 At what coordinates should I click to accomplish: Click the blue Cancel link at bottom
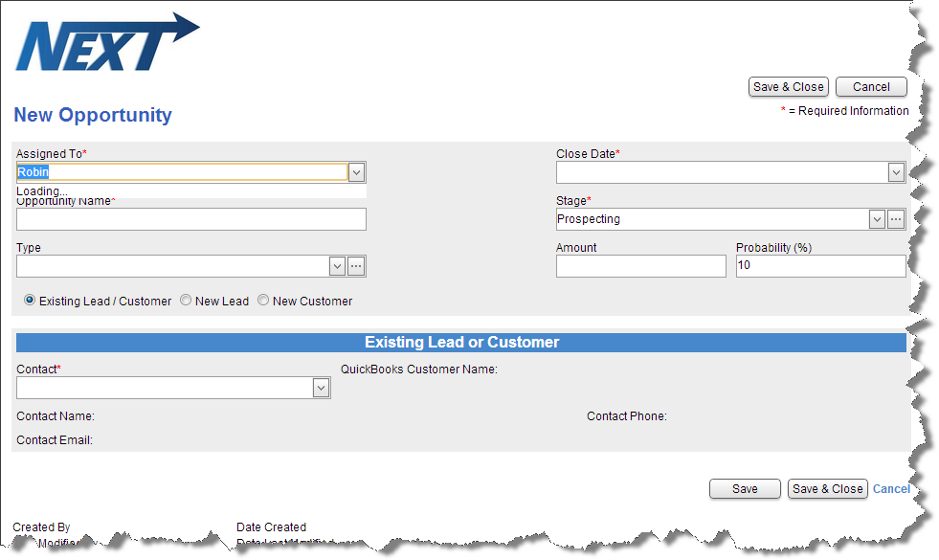click(891, 489)
